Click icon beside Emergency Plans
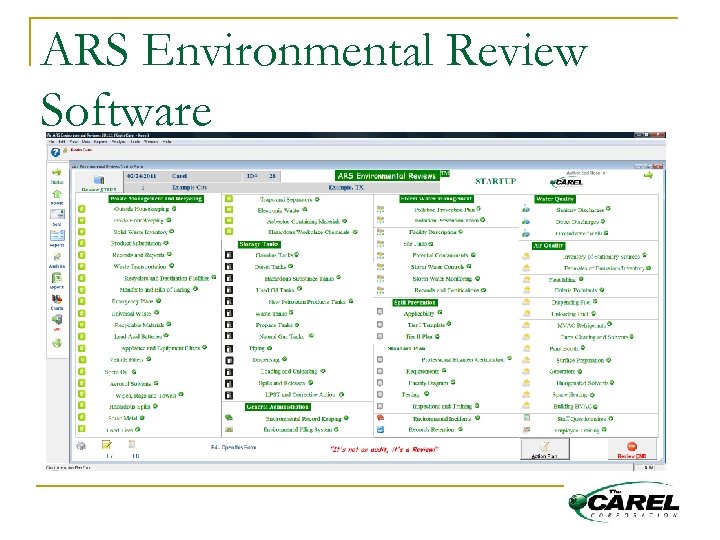Image resolution: width=720 pixels, height=540 pixels. [82, 301]
